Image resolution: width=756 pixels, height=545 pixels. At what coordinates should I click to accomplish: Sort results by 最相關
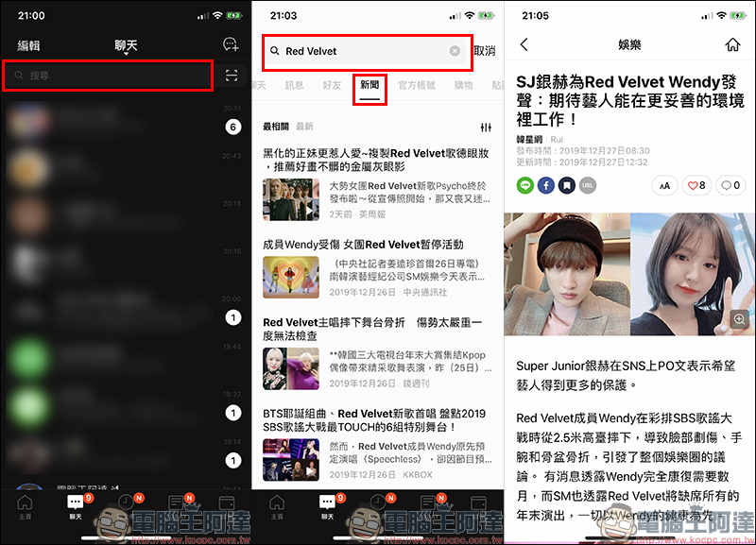pyautogui.click(x=275, y=127)
